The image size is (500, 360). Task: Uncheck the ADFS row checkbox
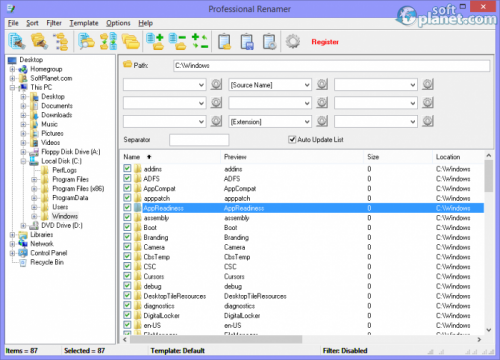pyautogui.click(x=127, y=178)
